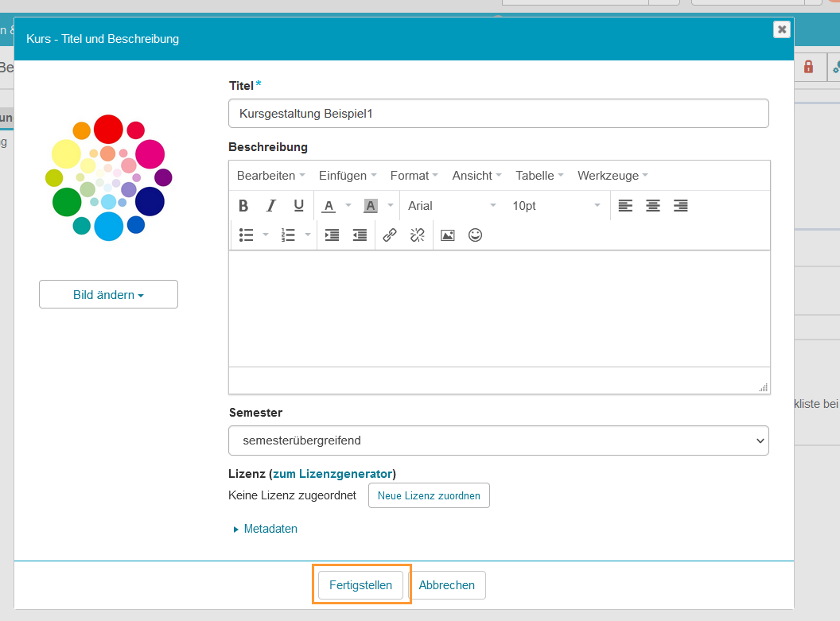Open the 10pt font size dropdown
This screenshot has width=840, height=621.
click(x=555, y=206)
